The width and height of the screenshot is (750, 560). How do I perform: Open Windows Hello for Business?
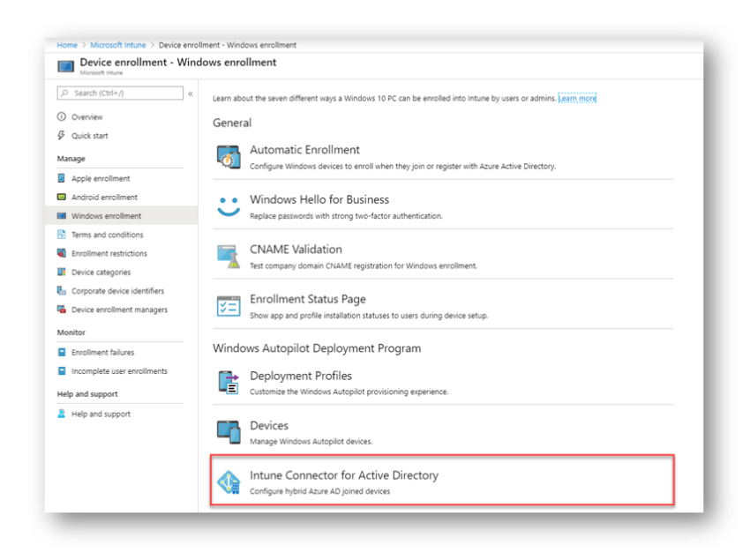click(x=319, y=199)
